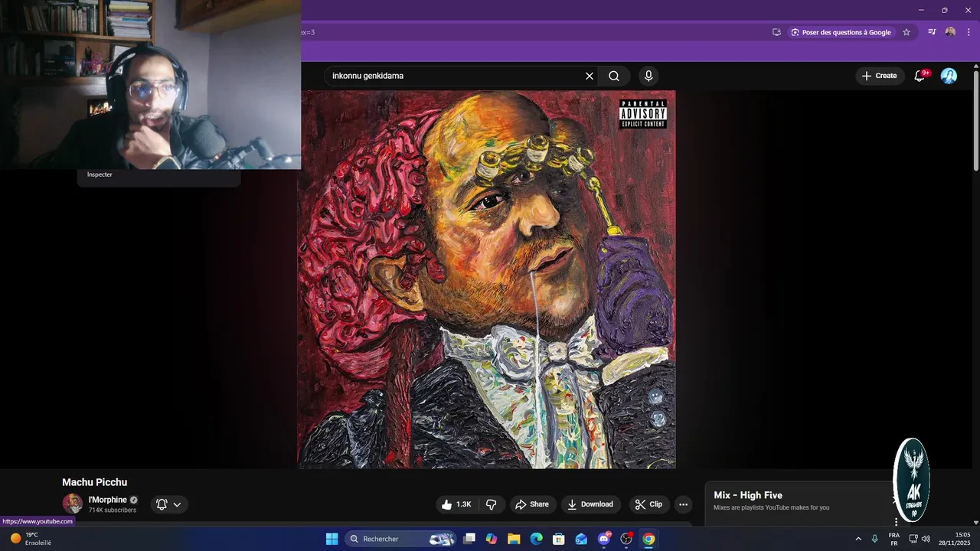Switch to Chrome in taskbar
This screenshot has height=551, width=980.
point(648,539)
